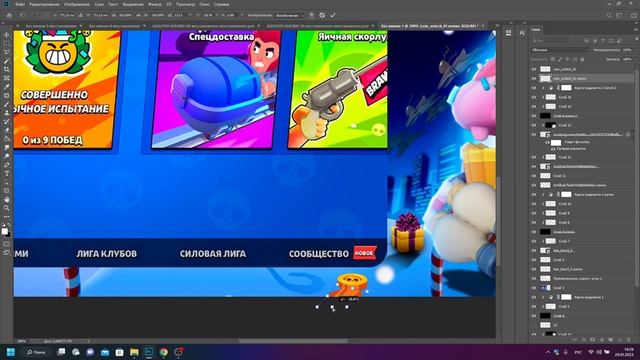Select the Pen tool
The height and width of the screenshot is (360, 640).
7,165
